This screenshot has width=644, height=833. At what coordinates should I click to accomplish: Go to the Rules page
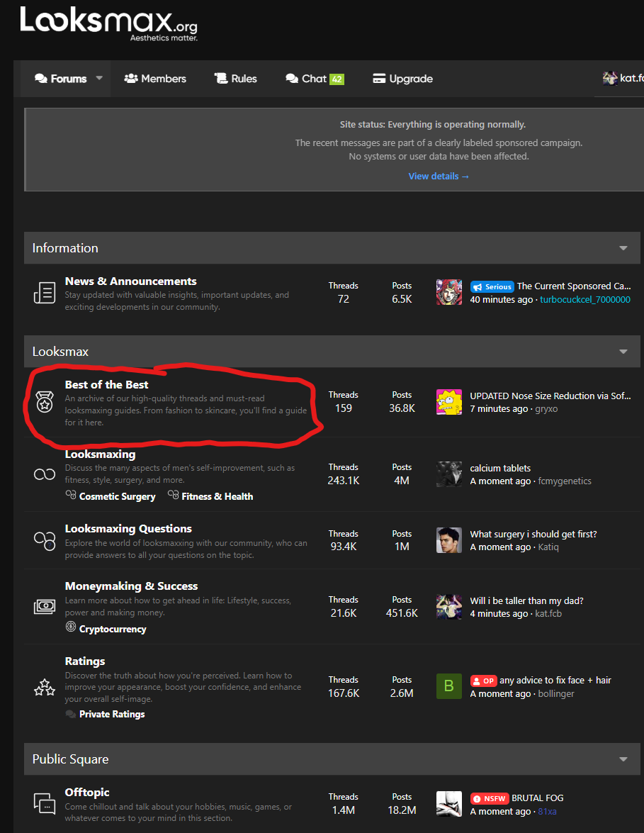[236, 79]
